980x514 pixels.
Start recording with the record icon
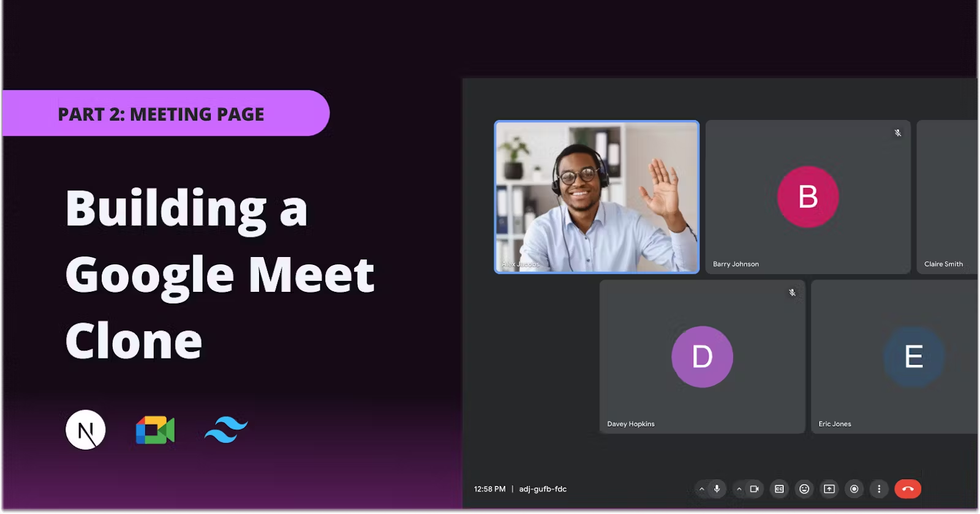click(x=854, y=489)
